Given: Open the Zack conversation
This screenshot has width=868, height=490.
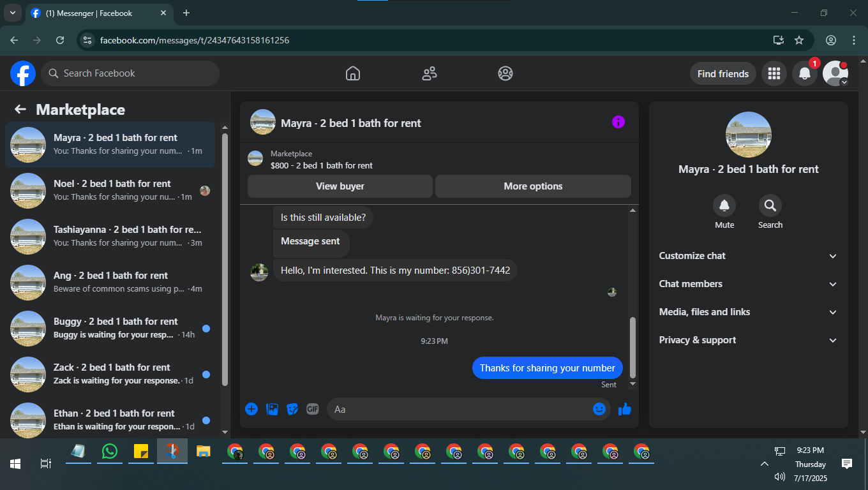Looking at the screenshot, I should [x=110, y=375].
